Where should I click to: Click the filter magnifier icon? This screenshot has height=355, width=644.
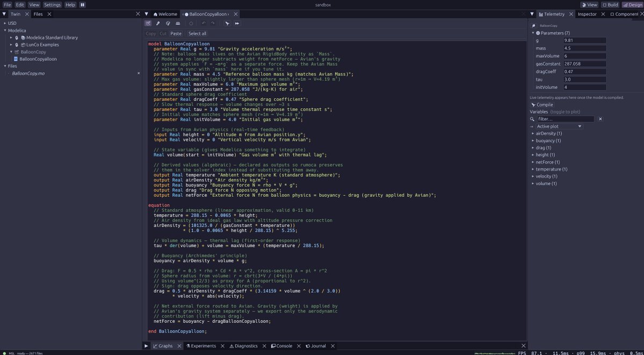click(532, 119)
